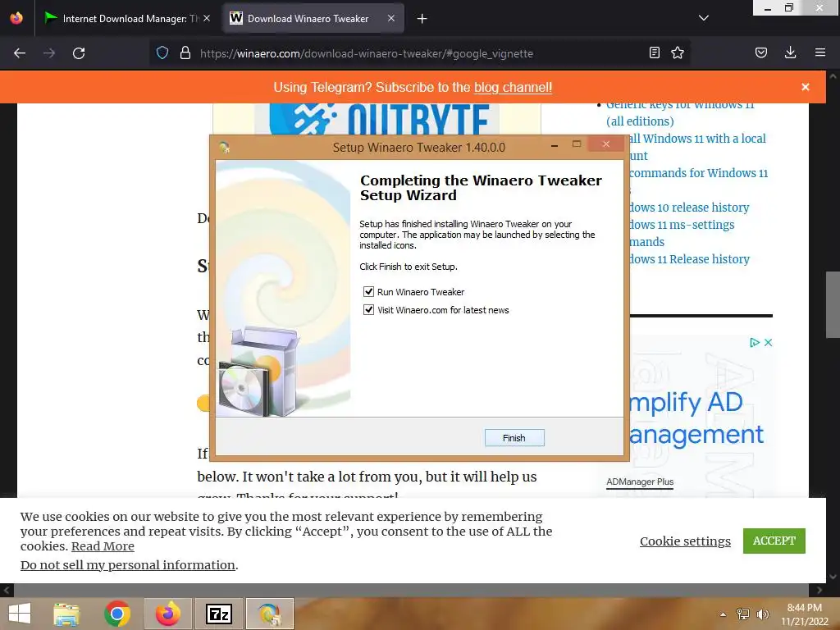Click the horizontal scrollbar right arrow
This screenshot has width=840, height=630.
click(x=819, y=590)
